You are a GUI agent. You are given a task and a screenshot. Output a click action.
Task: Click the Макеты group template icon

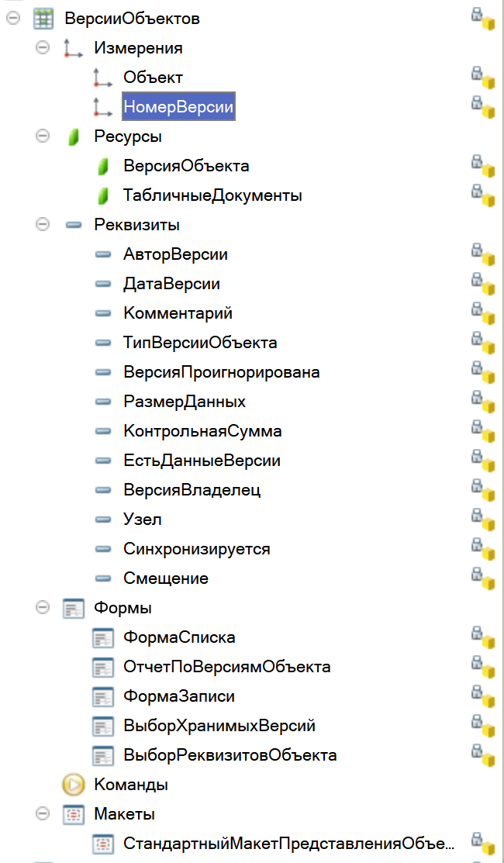coord(73,814)
